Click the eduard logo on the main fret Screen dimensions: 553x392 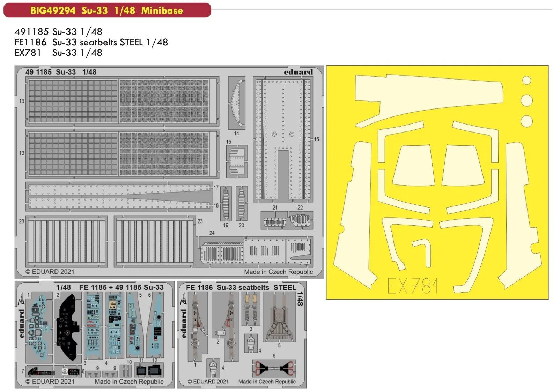(x=298, y=72)
